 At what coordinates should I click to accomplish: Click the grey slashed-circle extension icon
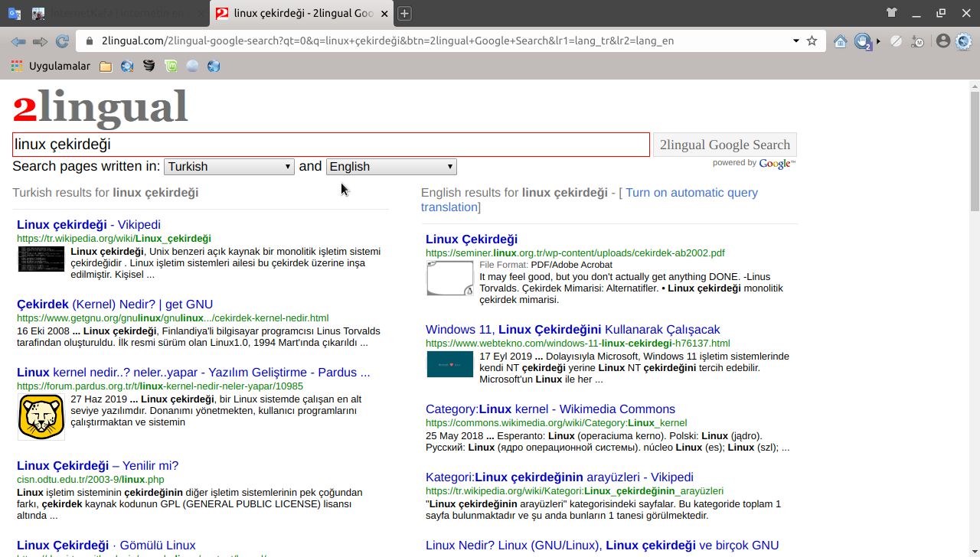[896, 41]
